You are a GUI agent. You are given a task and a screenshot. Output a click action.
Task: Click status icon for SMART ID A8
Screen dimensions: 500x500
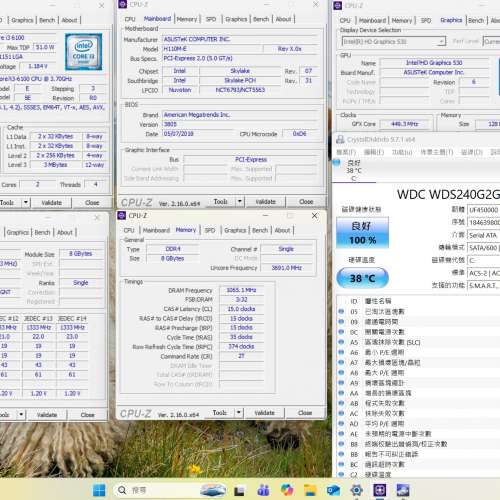point(341,373)
